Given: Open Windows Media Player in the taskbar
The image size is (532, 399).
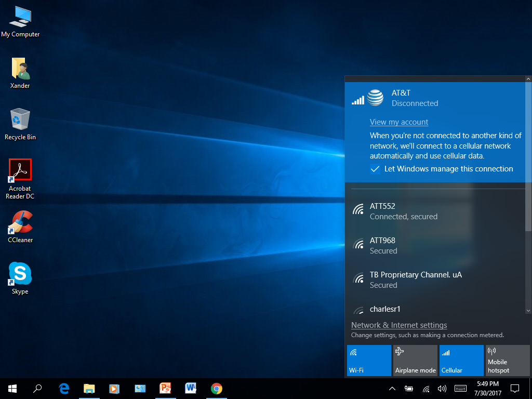Looking at the screenshot, I should tap(114, 389).
